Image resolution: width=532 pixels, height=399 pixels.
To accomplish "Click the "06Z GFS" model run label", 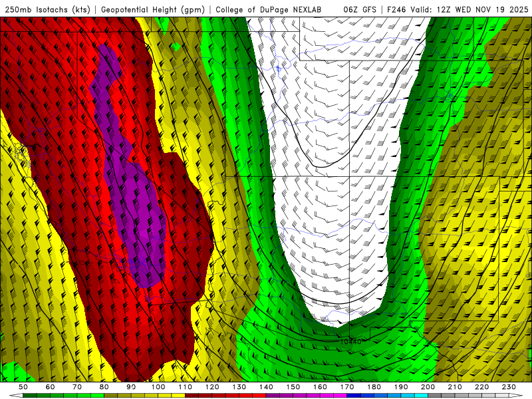I will coord(360,10).
